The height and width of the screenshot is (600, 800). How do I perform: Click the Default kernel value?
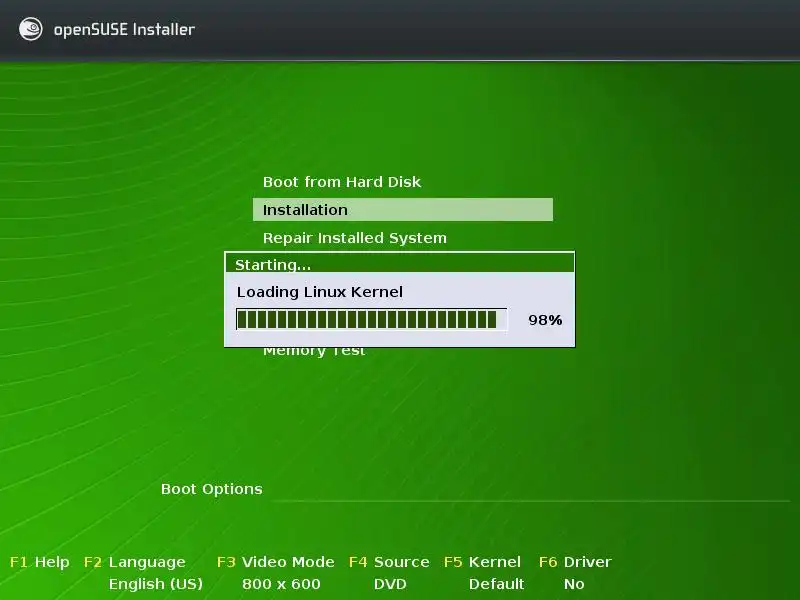(496, 584)
